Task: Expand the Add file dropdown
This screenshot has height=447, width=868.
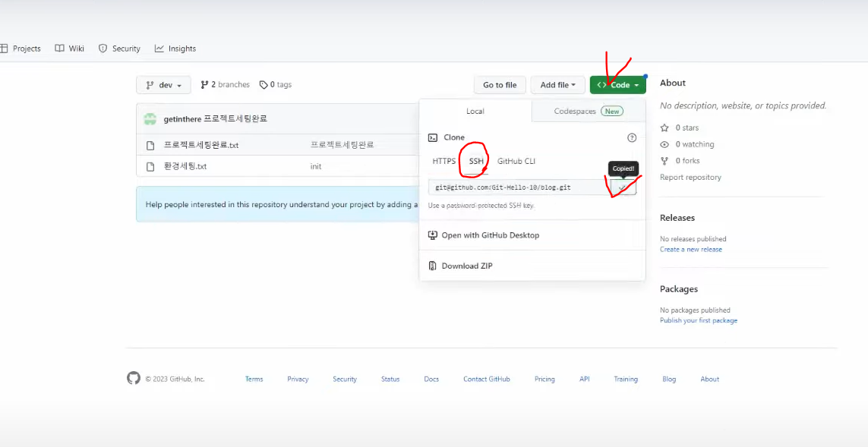Action: click(558, 85)
